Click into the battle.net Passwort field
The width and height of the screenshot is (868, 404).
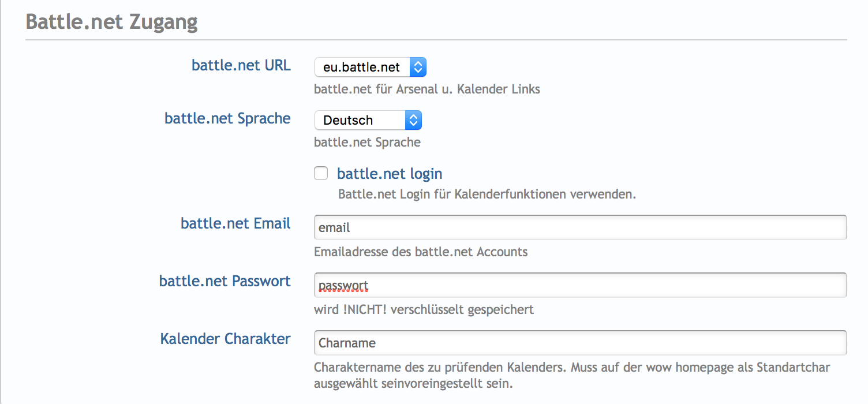(580, 285)
